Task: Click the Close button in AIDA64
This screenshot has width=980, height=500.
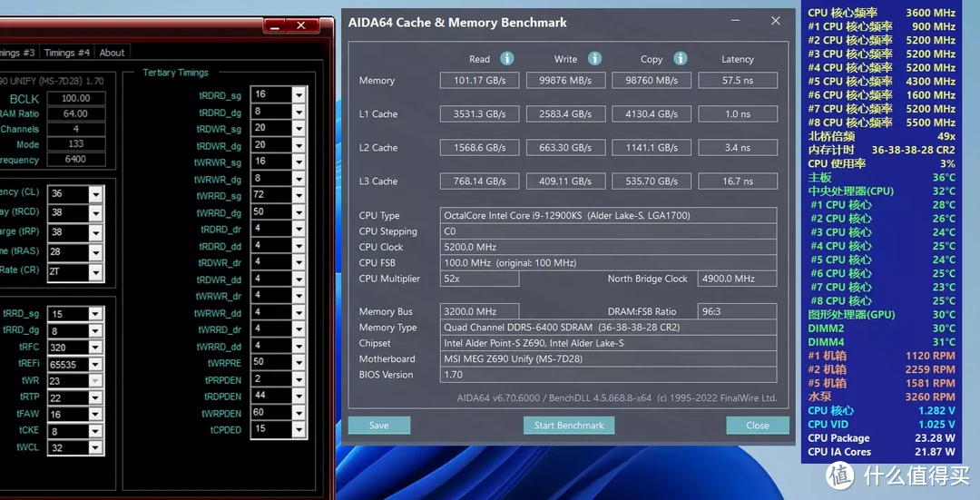Action: pos(758,425)
